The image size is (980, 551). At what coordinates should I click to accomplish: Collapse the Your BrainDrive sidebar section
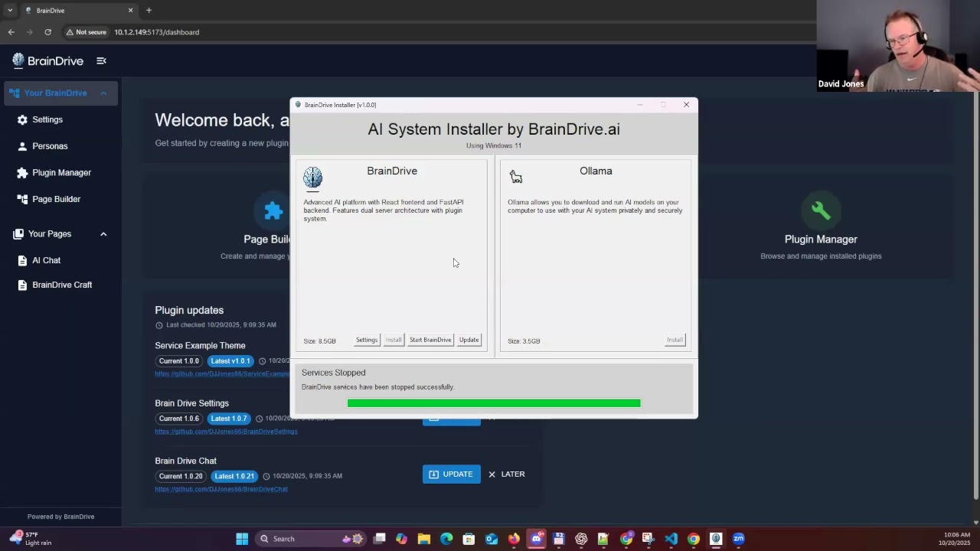point(103,93)
